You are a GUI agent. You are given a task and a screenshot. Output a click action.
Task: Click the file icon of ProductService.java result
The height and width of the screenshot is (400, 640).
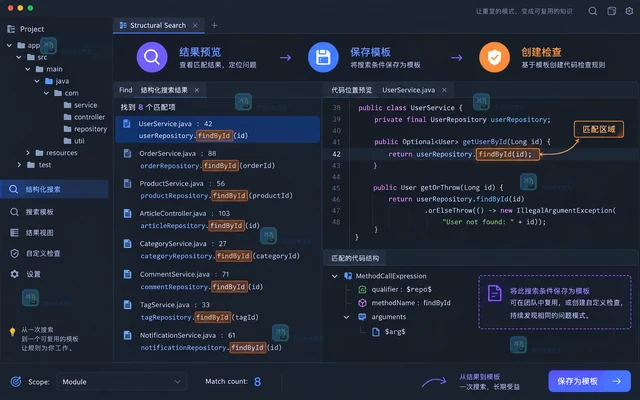pyautogui.click(x=127, y=183)
